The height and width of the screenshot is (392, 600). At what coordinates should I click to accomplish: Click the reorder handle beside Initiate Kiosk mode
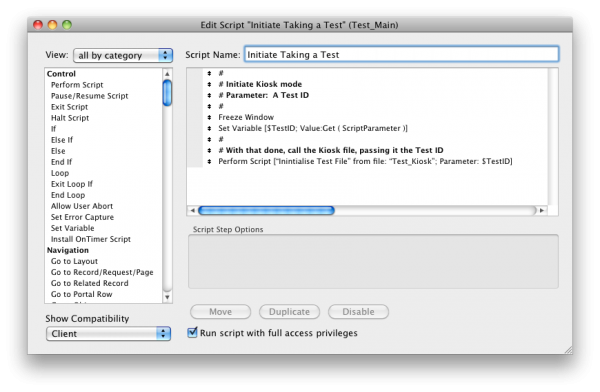[x=209, y=84]
